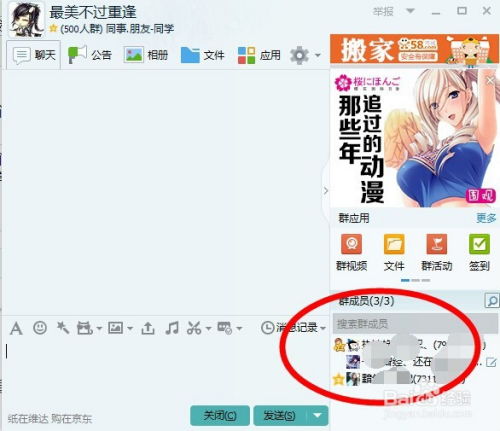Viewport: 500px width, 431px height.
Task: Click the group name 最美不过重逢
Action: (93, 13)
